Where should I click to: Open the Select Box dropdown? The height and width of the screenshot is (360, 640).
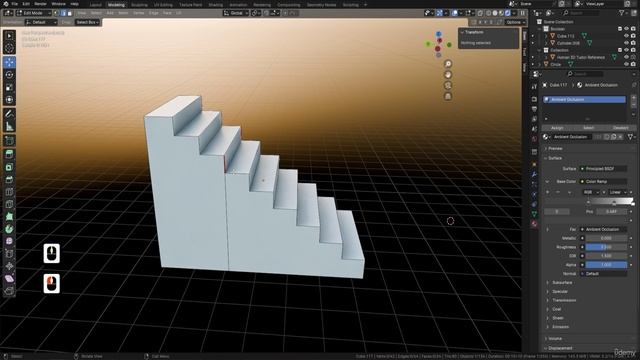pos(87,22)
